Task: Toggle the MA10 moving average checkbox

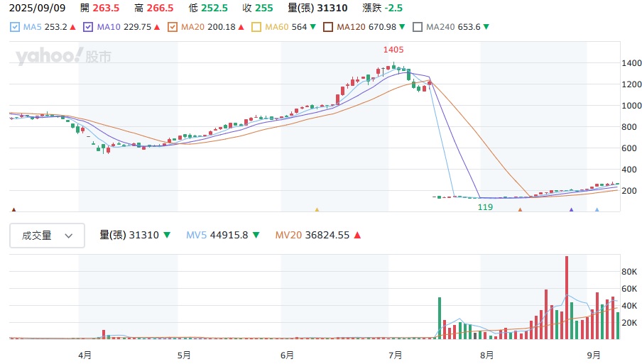Action: click(88, 27)
